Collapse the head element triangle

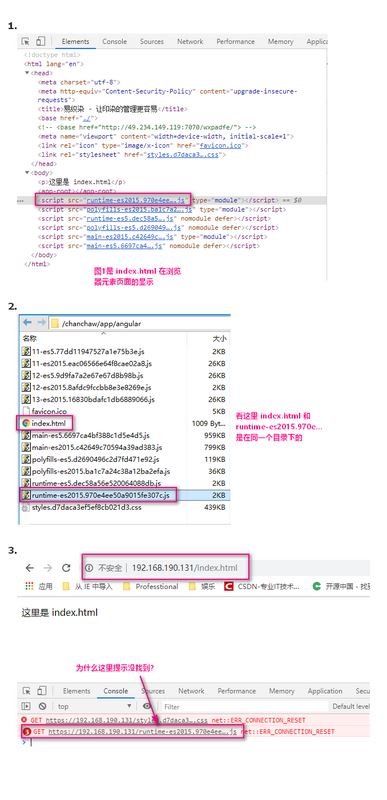coord(27,73)
